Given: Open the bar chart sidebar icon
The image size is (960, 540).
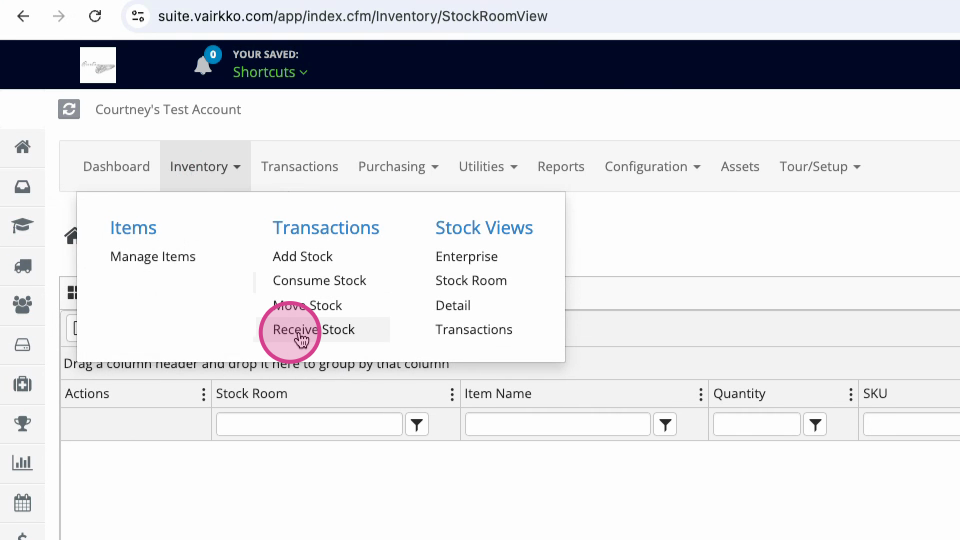Looking at the screenshot, I should pyautogui.click(x=23, y=463).
